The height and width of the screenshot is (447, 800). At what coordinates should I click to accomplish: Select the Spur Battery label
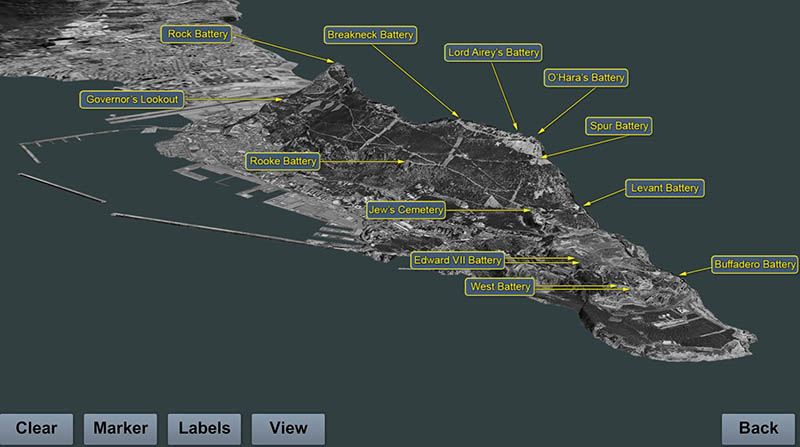(619, 126)
